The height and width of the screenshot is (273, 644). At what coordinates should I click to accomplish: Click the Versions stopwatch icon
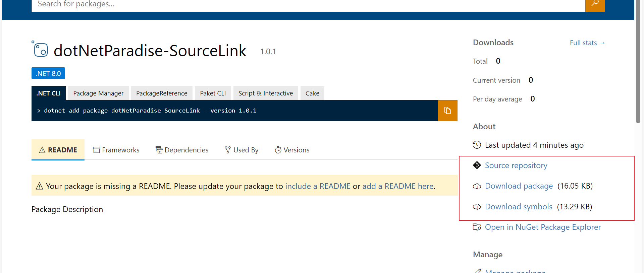(x=278, y=150)
